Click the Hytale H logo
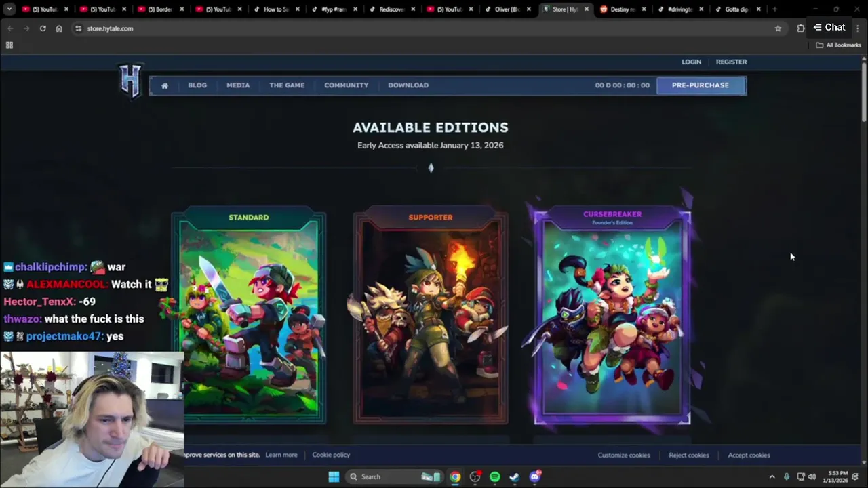The height and width of the screenshot is (488, 868). tap(130, 81)
